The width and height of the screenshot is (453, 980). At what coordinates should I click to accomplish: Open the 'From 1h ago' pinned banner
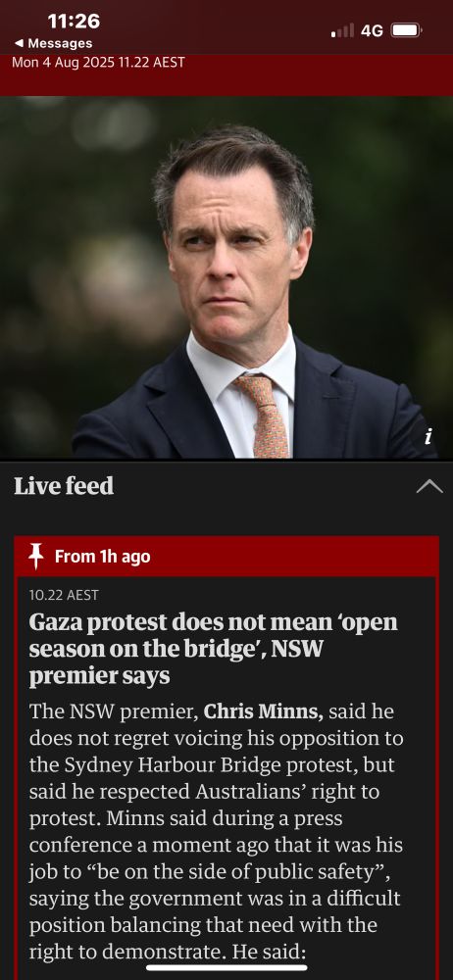click(226, 557)
